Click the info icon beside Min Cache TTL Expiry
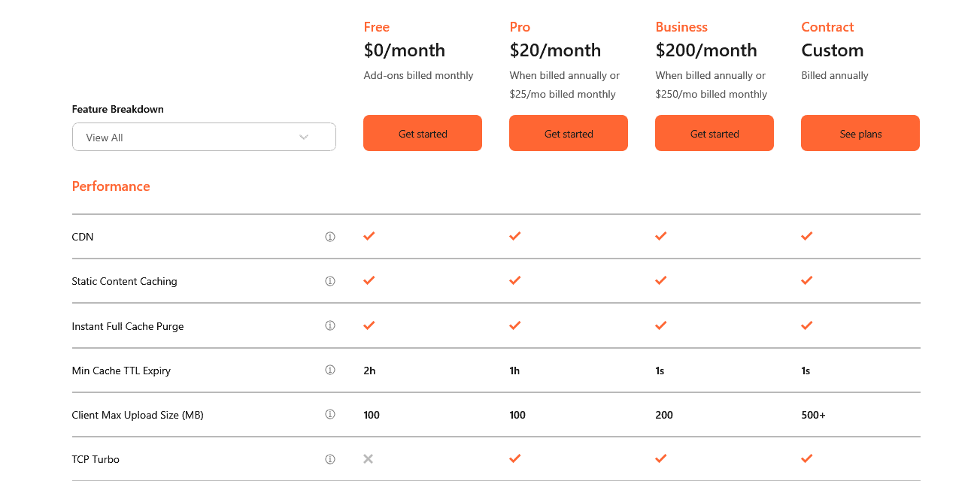Screen dimensions: 980x481 point(329,370)
